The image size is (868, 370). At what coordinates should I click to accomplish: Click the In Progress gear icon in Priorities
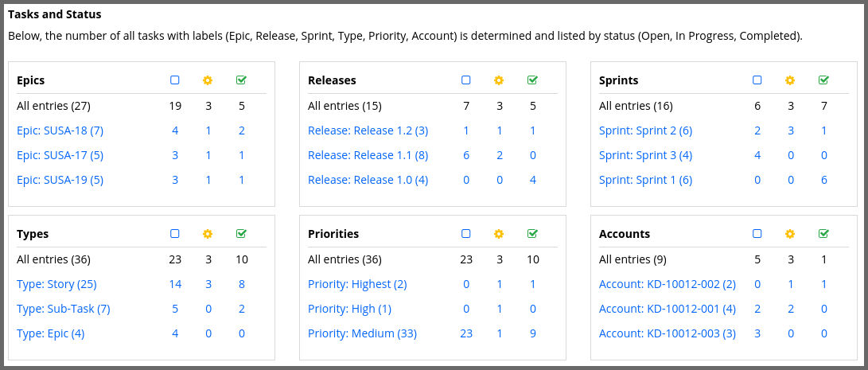[x=499, y=234]
